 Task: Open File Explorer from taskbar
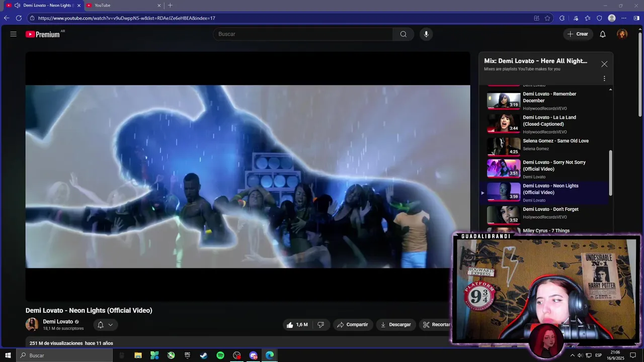(x=138, y=355)
